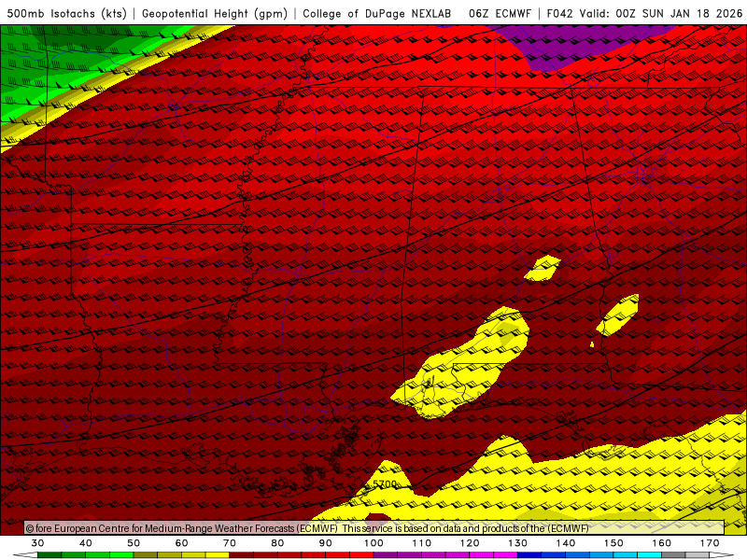Click the '170' label on the color scale
This screenshot has height=560, width=747.
point(710,543)
